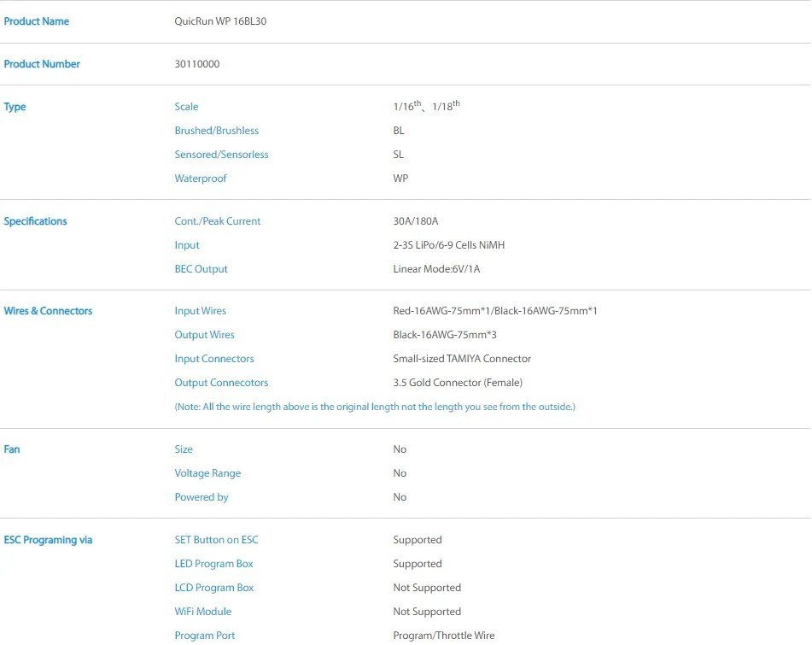This screenshot has width=812, height=645.
Task: Click the "Brushed/Brushless" label
Action: coord(217,131)
